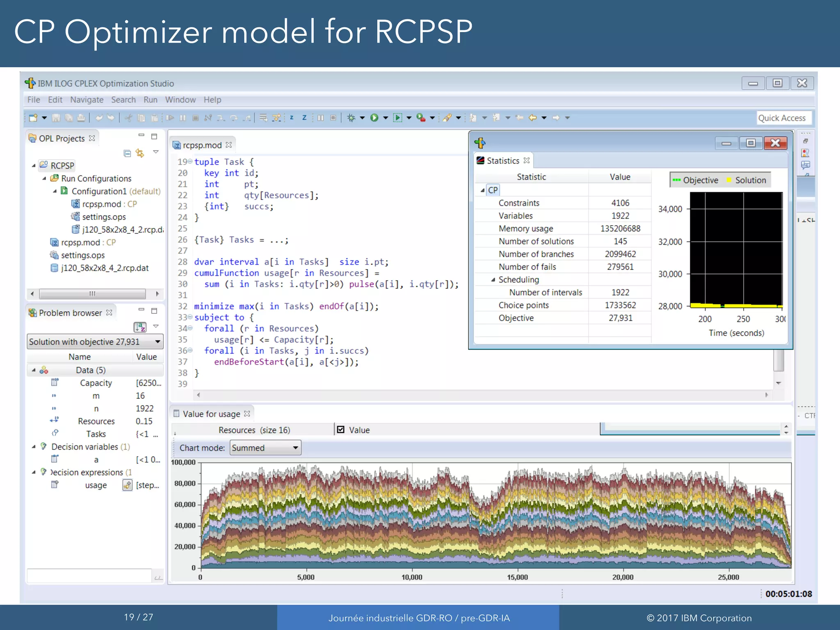Select the Value for usage tab
The height and width of the screenshot is (630, 840).
pyautogui.click(x=211, y=414)
